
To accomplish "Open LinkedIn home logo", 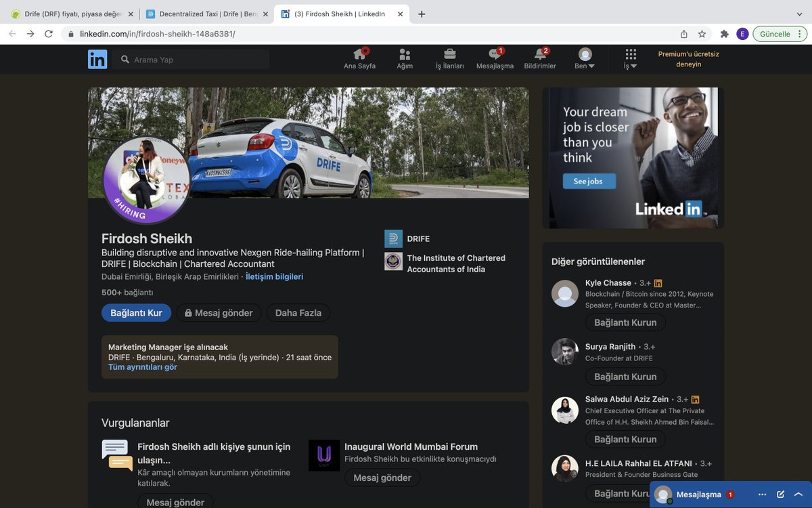I will point(97,60).
